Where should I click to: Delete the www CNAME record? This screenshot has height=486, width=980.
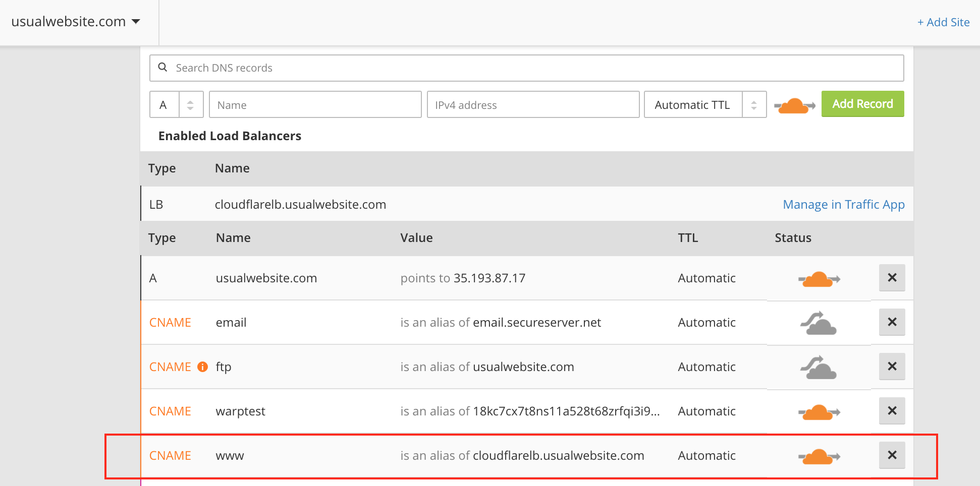point(892,455)
